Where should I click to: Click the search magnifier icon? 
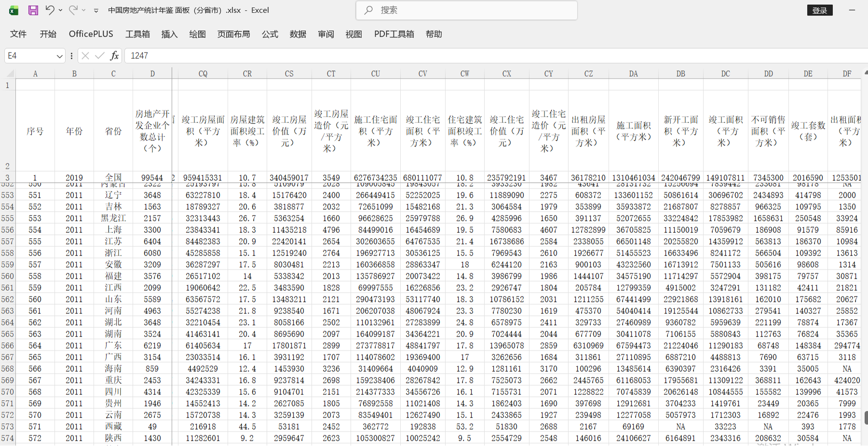(x=368, y=10)
